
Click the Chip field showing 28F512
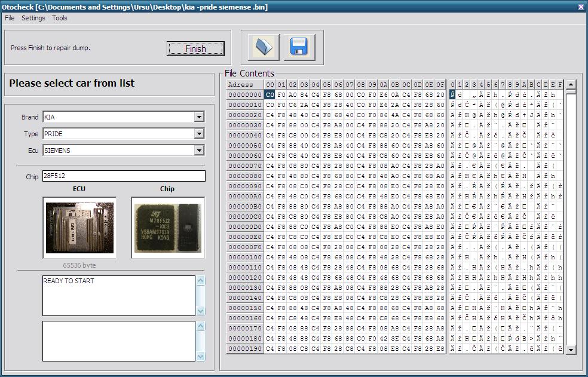tap(124, 176)
